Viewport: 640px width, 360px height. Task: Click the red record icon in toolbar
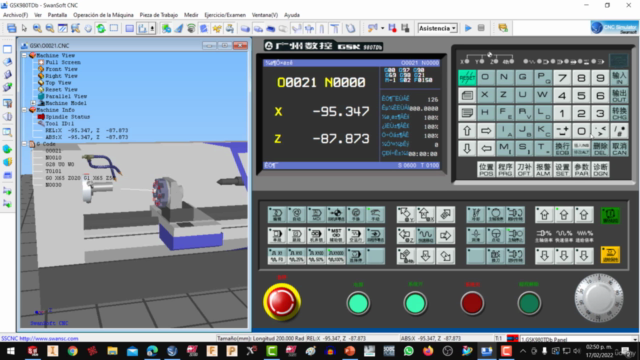click(392, 28)
